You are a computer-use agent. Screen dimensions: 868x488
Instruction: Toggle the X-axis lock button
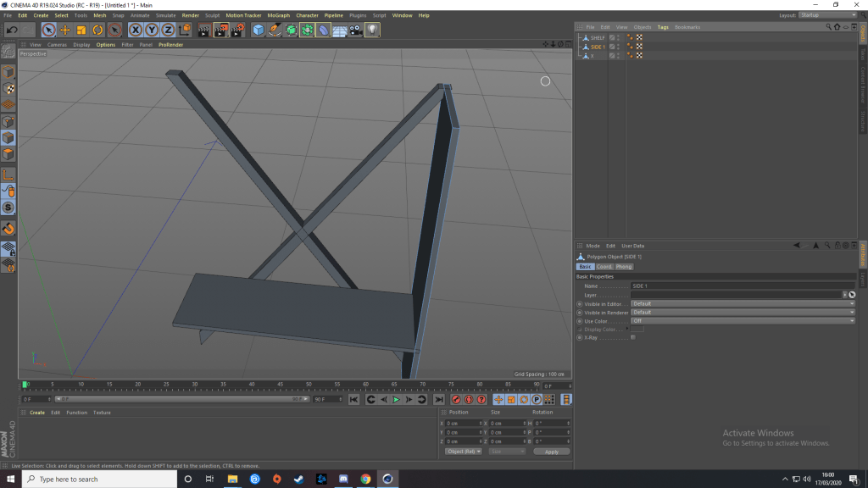135,30
